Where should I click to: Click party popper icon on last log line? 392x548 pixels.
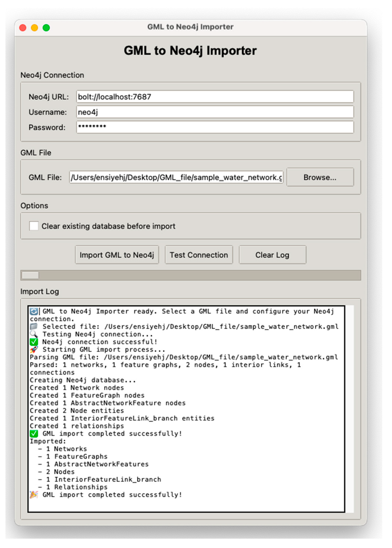point(34,495)
